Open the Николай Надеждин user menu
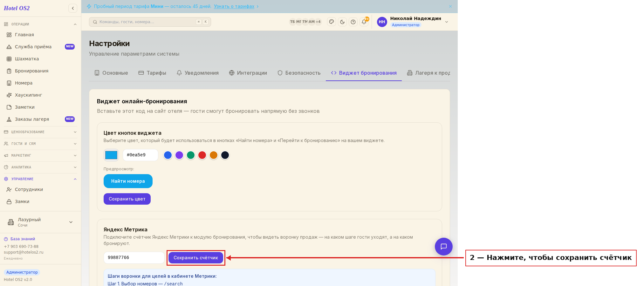Screen dimensions: 644x286 point(413,22)
